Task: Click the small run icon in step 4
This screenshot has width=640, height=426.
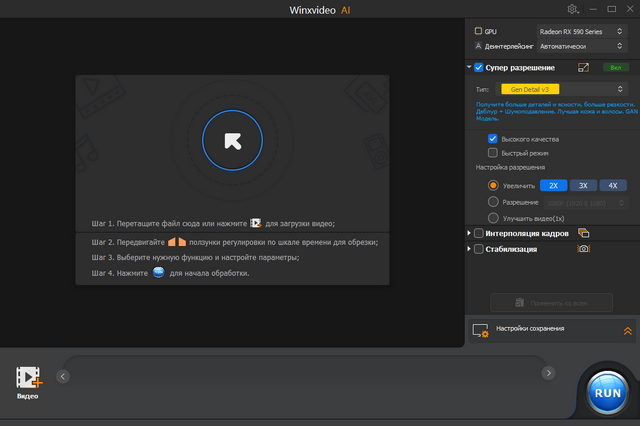Action: point(158,272)
